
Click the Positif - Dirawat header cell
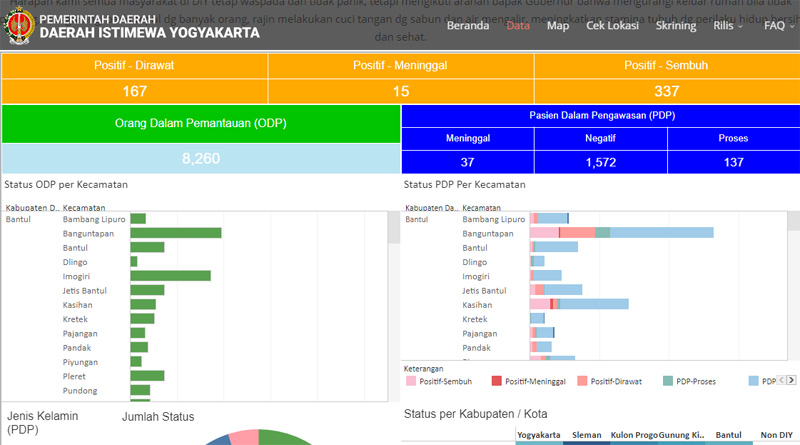[134, 65]
